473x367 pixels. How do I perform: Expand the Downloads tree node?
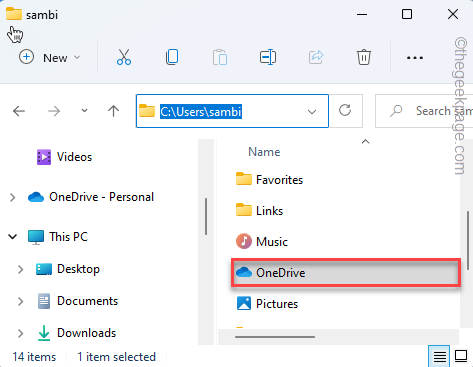(20, 333)
